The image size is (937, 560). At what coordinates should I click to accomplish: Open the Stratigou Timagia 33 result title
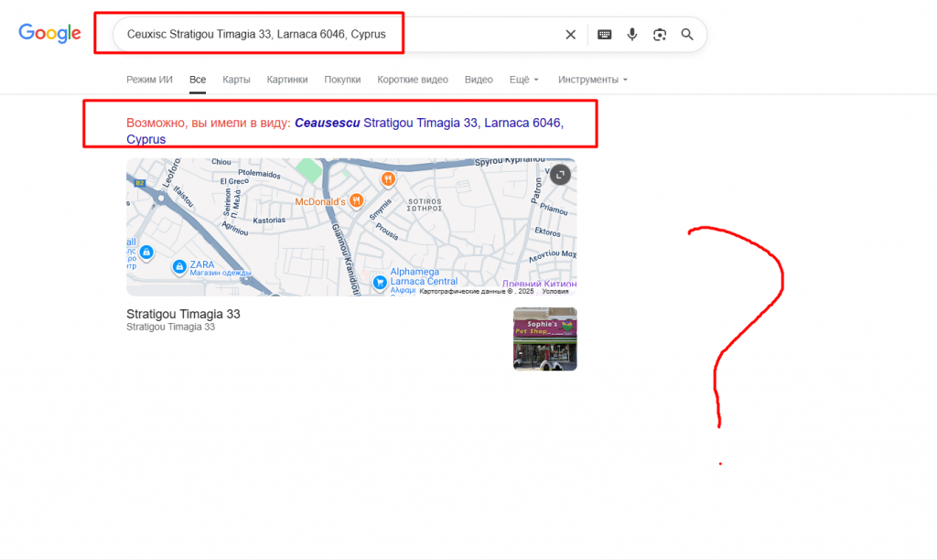(183, 314)
